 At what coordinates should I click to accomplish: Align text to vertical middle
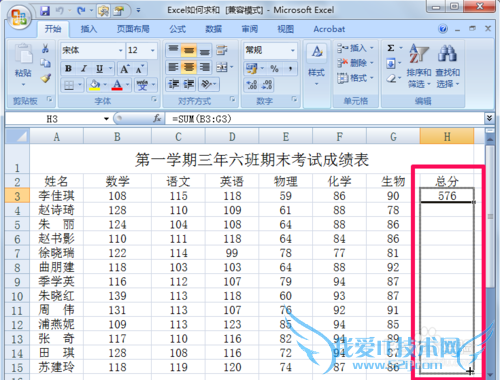coord(189,50)
